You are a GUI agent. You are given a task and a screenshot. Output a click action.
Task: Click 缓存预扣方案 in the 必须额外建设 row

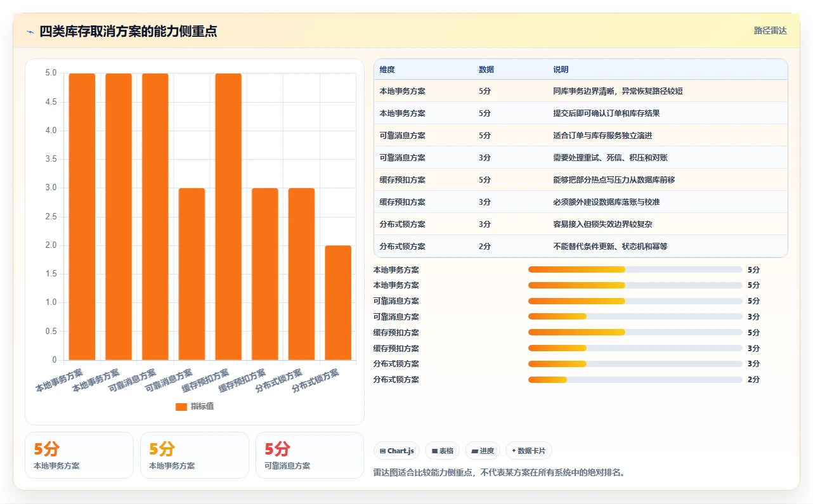click(x=402, y=202)
